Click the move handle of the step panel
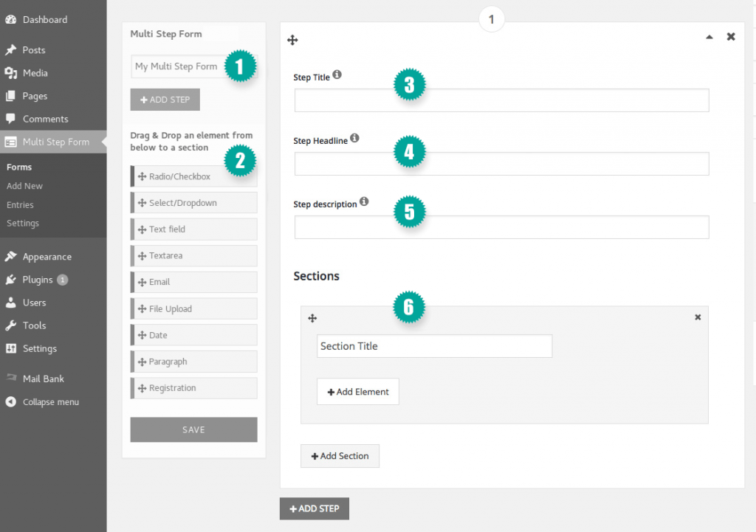The image size is (756, 532). pyautogui.click(x=292, y=40)
